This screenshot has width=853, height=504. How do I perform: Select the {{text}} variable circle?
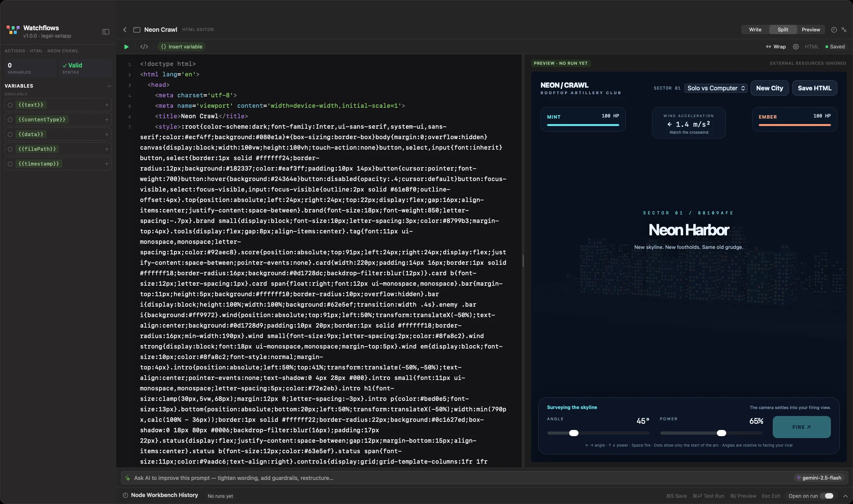pyautogui.click(x=10, y=105)
